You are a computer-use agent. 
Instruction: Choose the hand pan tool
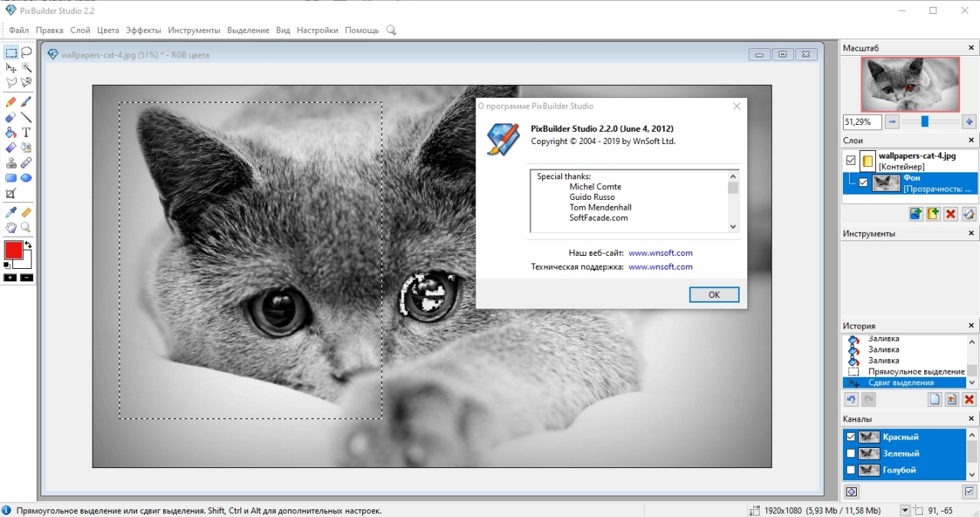pos(11,227)
